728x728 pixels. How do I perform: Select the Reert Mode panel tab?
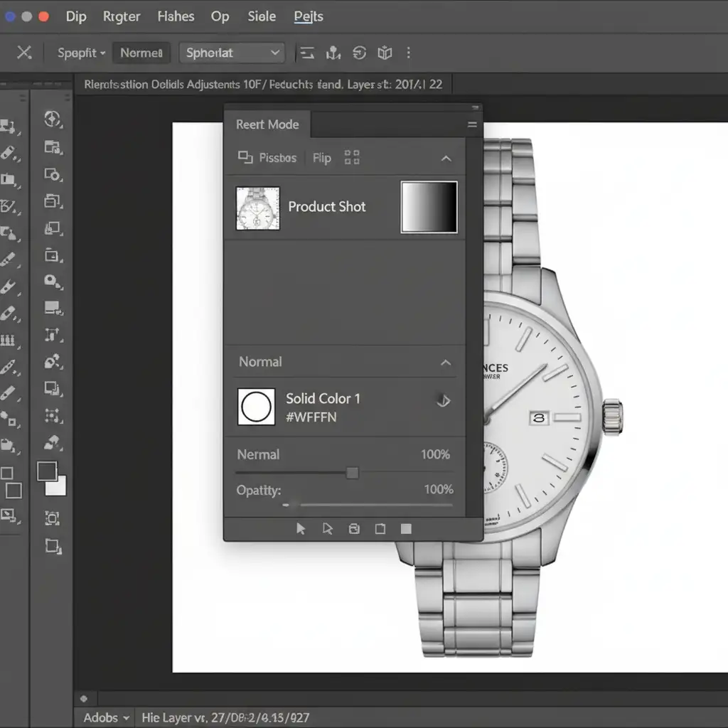pos(267,124)
